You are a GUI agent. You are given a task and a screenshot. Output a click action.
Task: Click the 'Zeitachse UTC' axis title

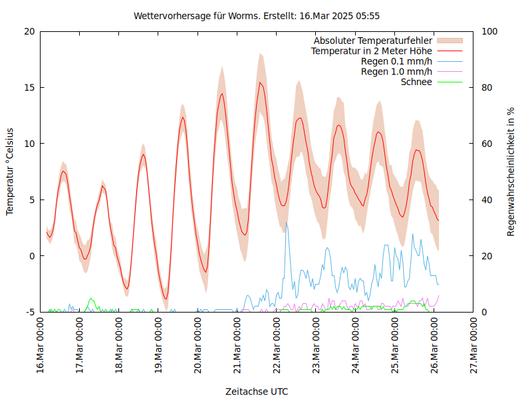point(257,391)
